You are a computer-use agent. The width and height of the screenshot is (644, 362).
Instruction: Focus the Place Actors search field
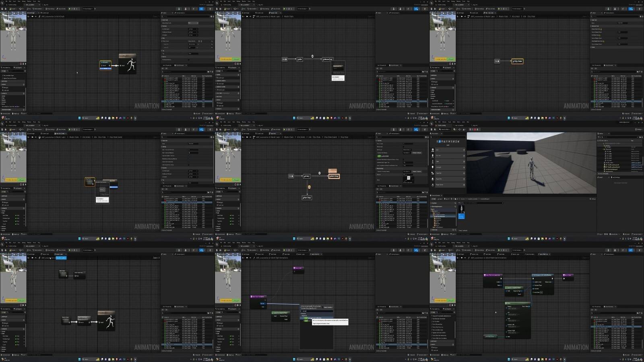click(x=448, y=138)
